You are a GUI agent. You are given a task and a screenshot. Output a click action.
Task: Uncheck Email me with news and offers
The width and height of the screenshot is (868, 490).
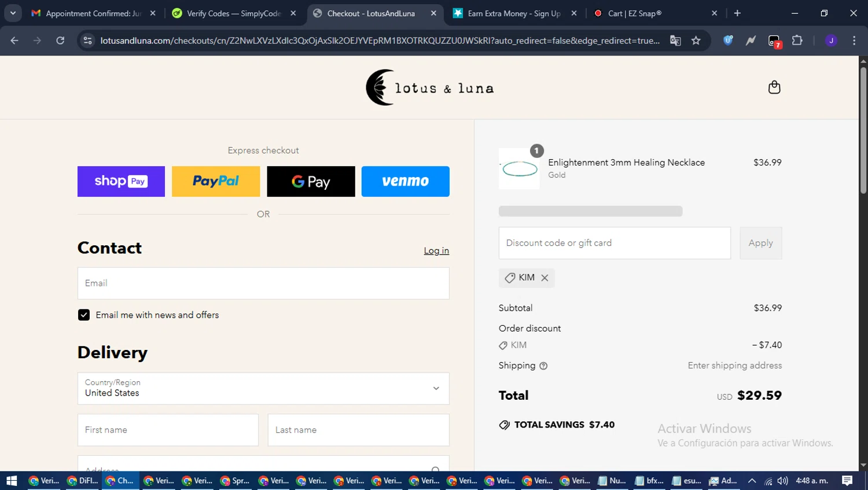84,315
